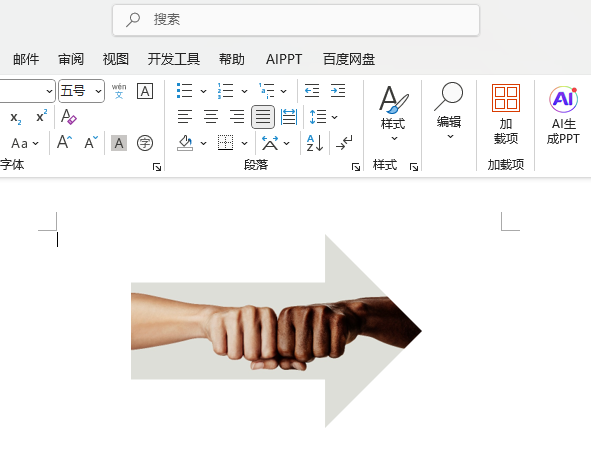The image size is (591, 466).
Task: Click the AI生成PPT icon
Action: click(x=563, y=115)
